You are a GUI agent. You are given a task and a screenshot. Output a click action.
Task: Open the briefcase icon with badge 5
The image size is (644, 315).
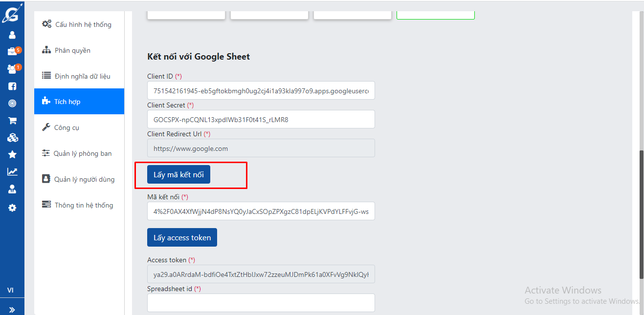tap(12, 52)
